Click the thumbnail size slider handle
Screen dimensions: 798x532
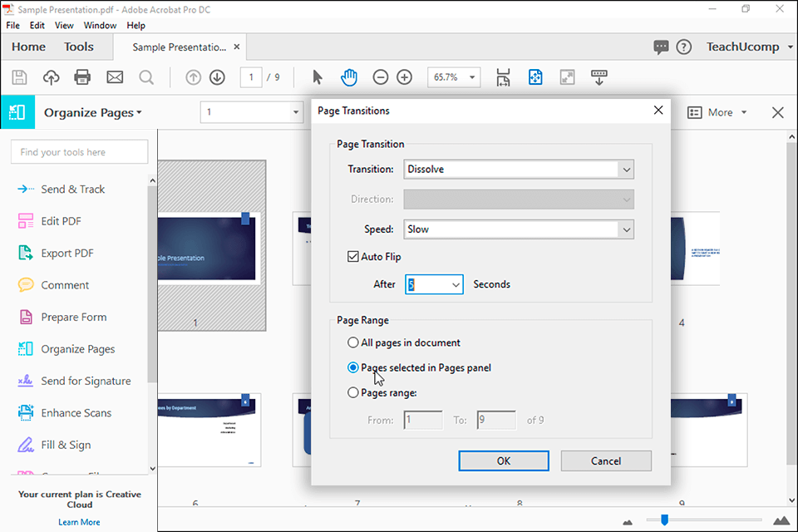click(x=664, y=520)
